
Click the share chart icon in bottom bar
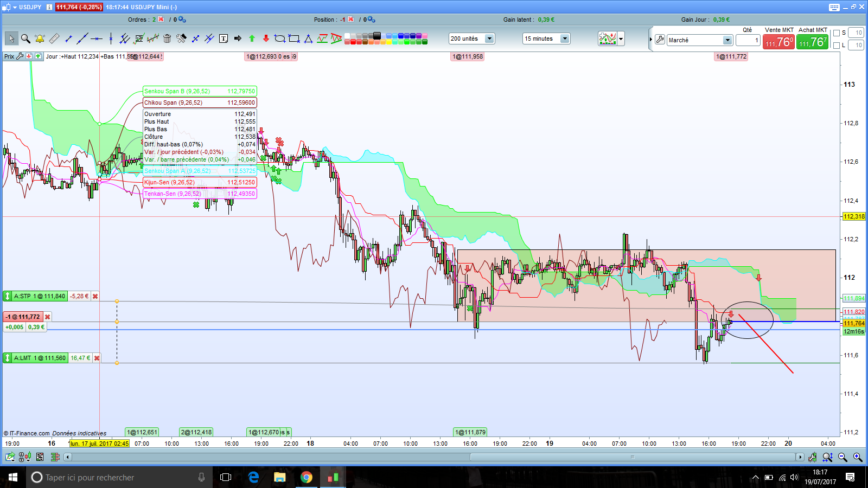[10, 457]
